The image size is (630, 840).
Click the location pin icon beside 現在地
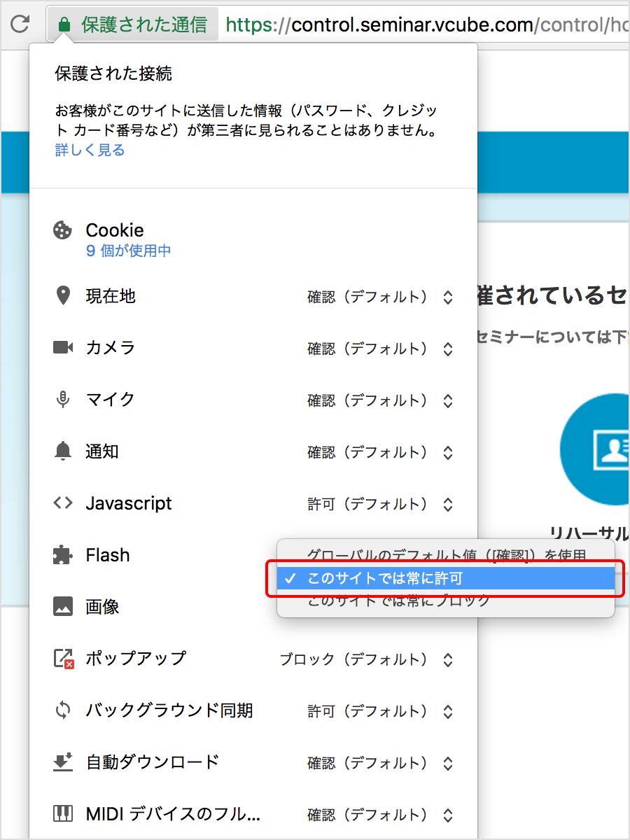[x=63, y=296]
